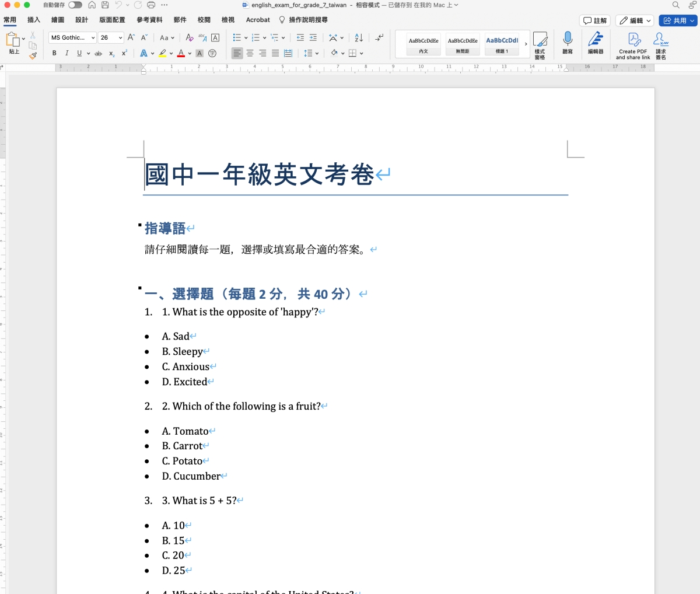700x594 pixels.
Task: Open the References (參考資料) tab
Action: [x=149, y=20]
